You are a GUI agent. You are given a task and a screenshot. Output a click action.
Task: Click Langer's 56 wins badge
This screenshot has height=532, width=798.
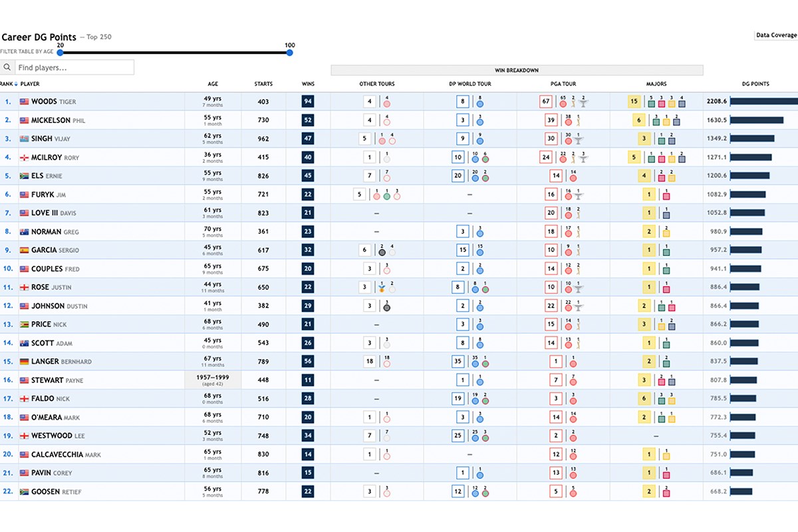tap(308, 362)
